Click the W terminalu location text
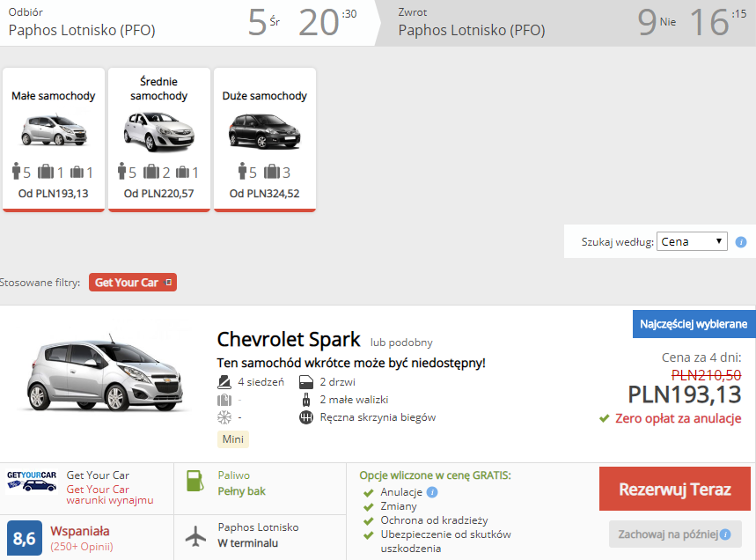Viewport: 756px width, 560px height. coord(248,543)
